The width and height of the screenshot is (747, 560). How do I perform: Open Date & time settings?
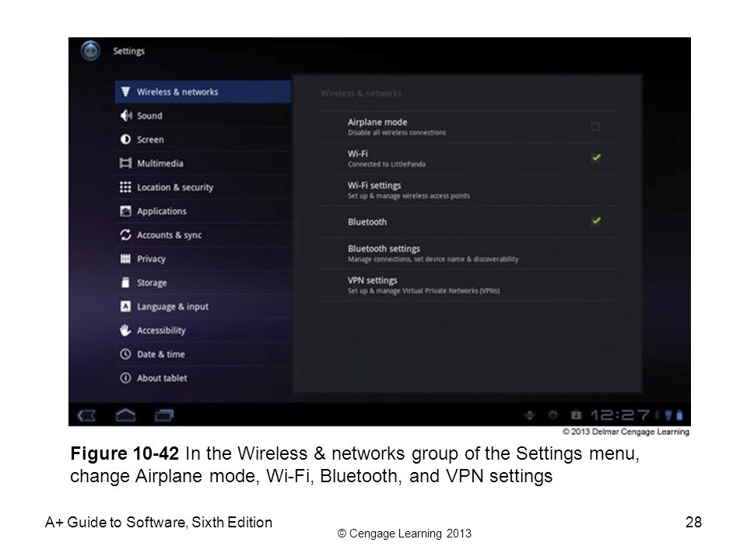coord(203,354)
